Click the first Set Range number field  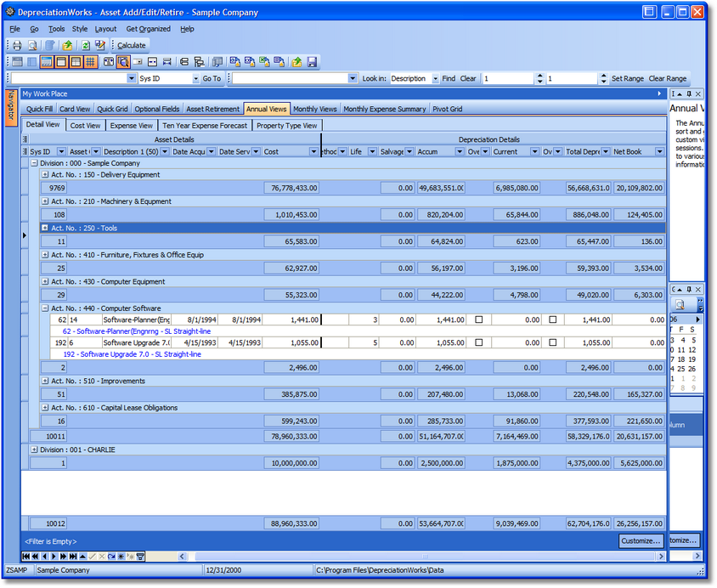[x=509, y=78]
